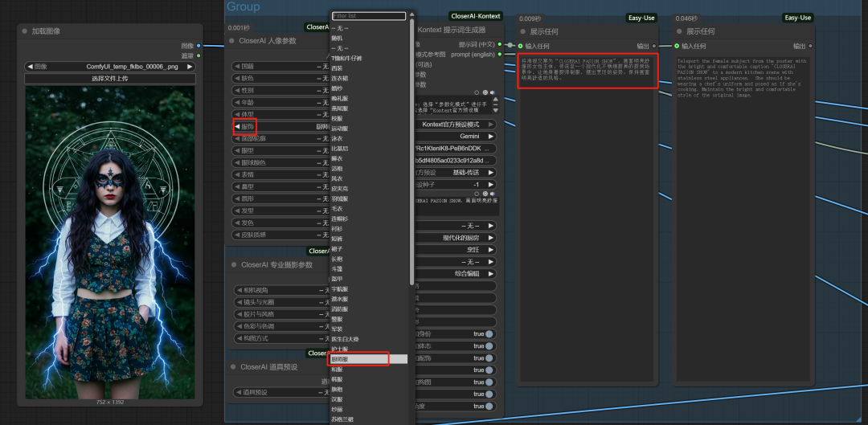The image size is (868, 425).
Task: Click right arrow of the Gemini selector
Action: tap(490, 136)
